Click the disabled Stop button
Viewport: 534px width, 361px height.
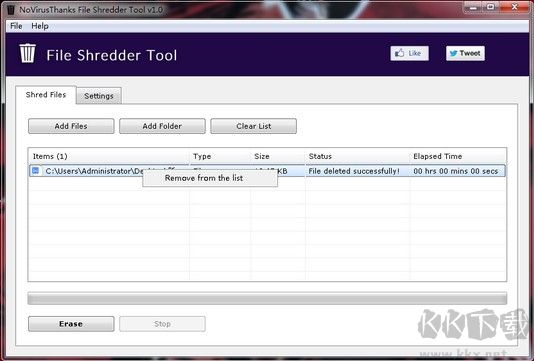click(x=162, y=324)
